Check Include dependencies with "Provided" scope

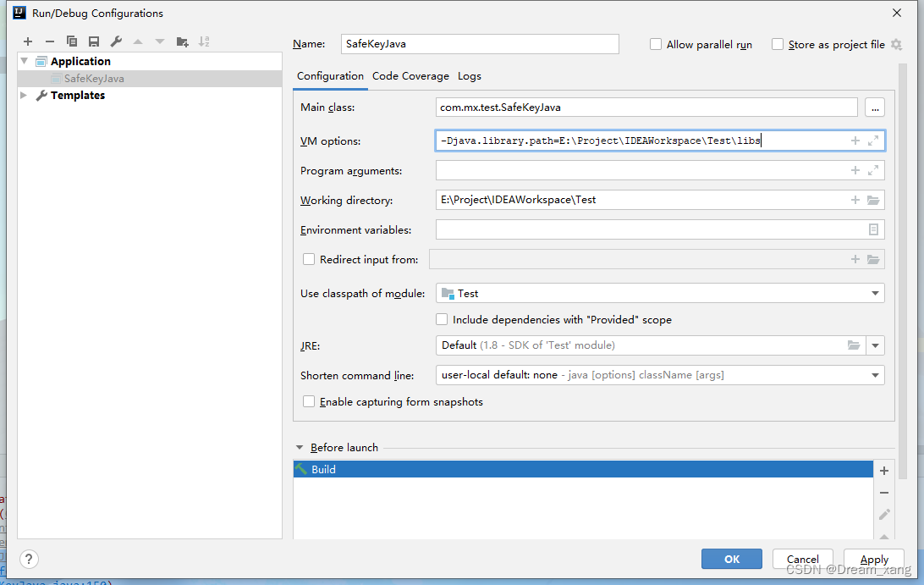point(442,319)
